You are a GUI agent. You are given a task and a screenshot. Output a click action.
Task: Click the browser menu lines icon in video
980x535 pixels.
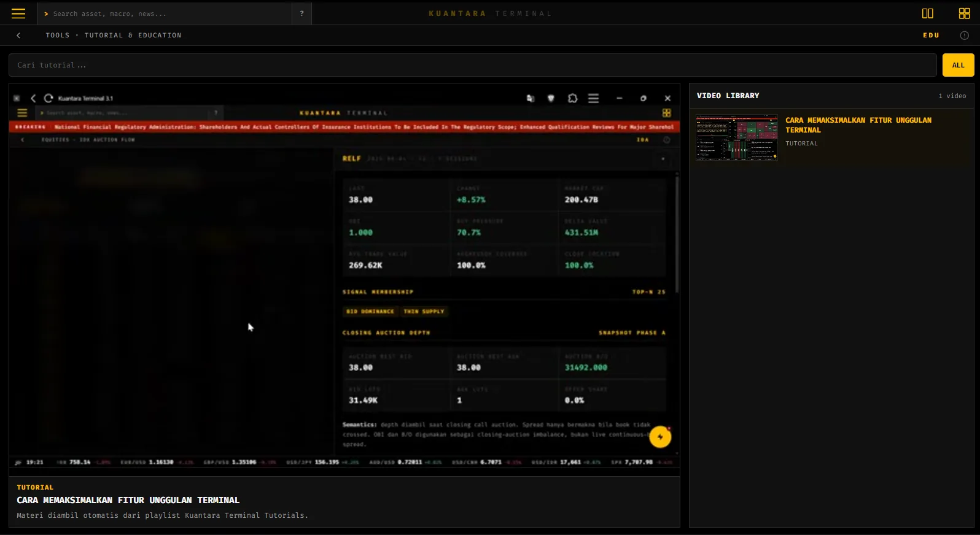593,98
